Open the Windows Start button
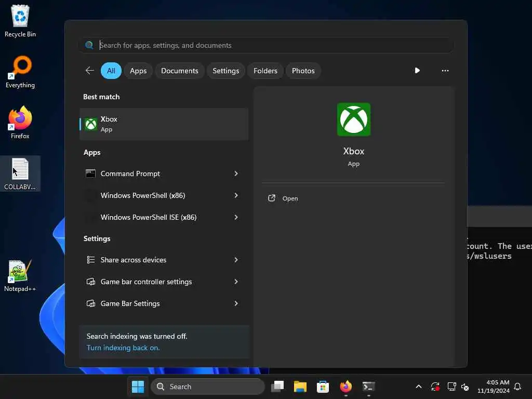 [138, 387]
